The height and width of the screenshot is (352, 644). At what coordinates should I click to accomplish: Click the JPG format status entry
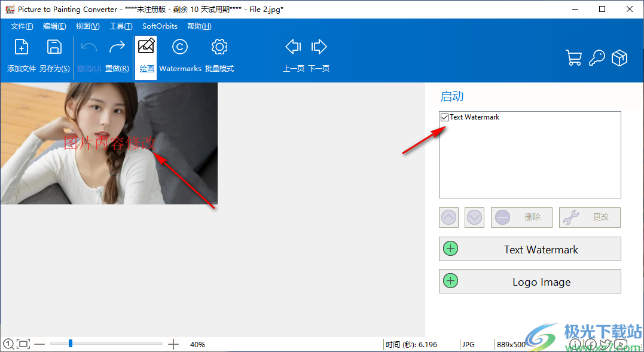tap(469, 345)
